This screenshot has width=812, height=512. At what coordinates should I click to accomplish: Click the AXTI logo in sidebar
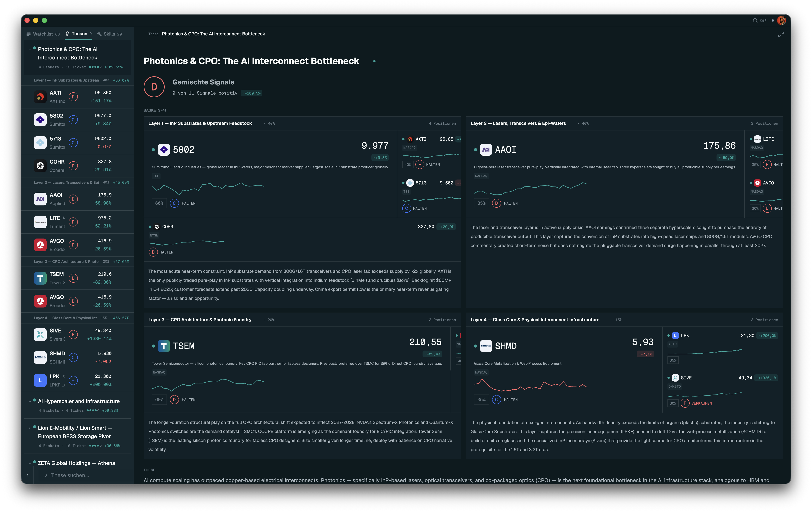pos(40,97)
